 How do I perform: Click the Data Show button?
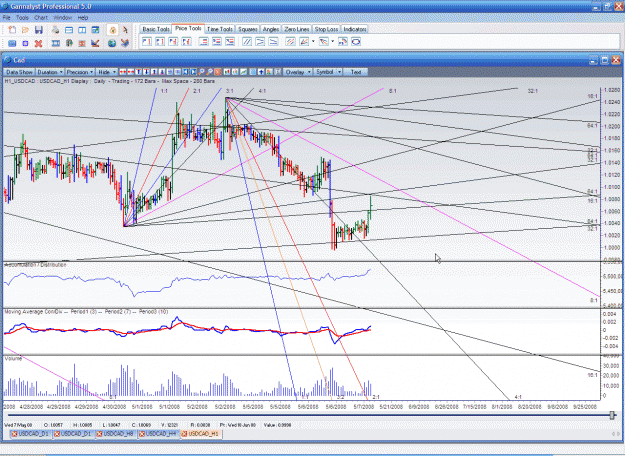[x=19, y=72]
